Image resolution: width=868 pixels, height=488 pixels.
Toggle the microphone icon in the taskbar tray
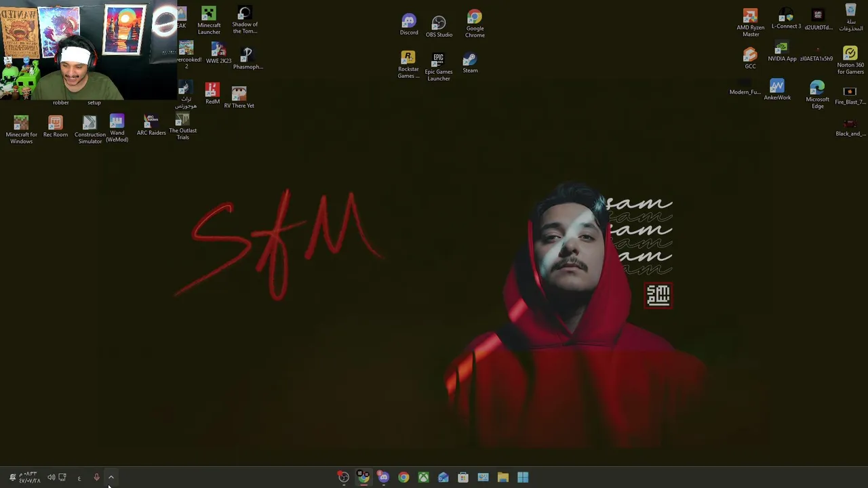[x=96, y=477]
